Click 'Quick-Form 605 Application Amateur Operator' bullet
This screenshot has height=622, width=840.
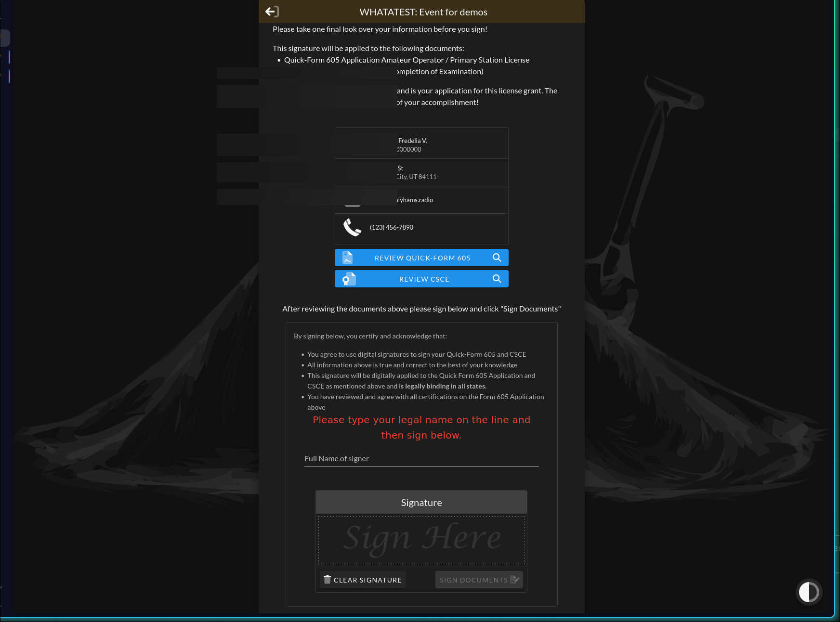click(407, 60)
